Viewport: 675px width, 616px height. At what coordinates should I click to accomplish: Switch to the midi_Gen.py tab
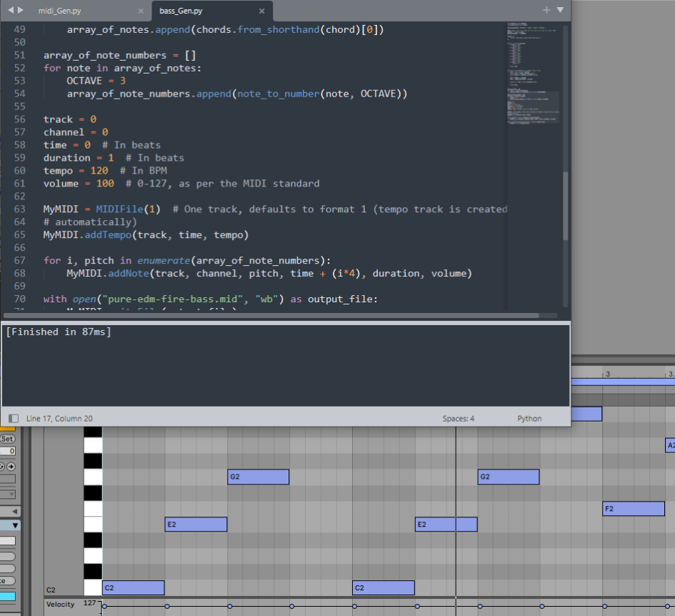[x=60, y=11]
